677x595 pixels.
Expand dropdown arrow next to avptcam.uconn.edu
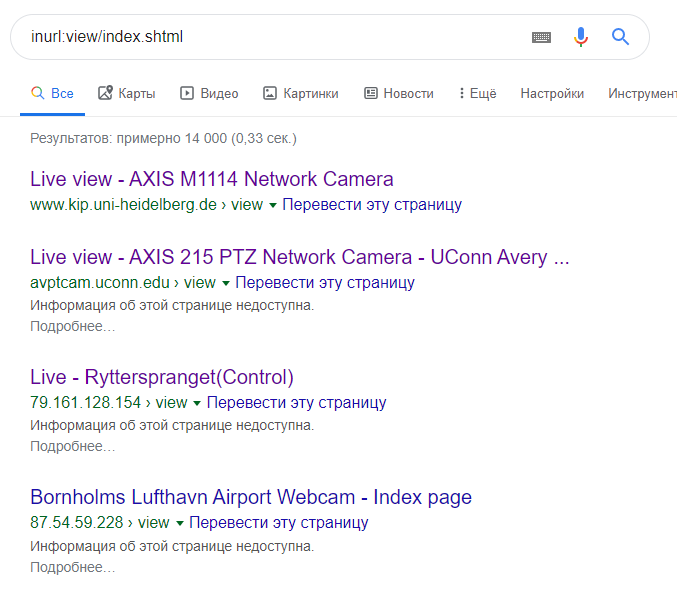[226, 284]
